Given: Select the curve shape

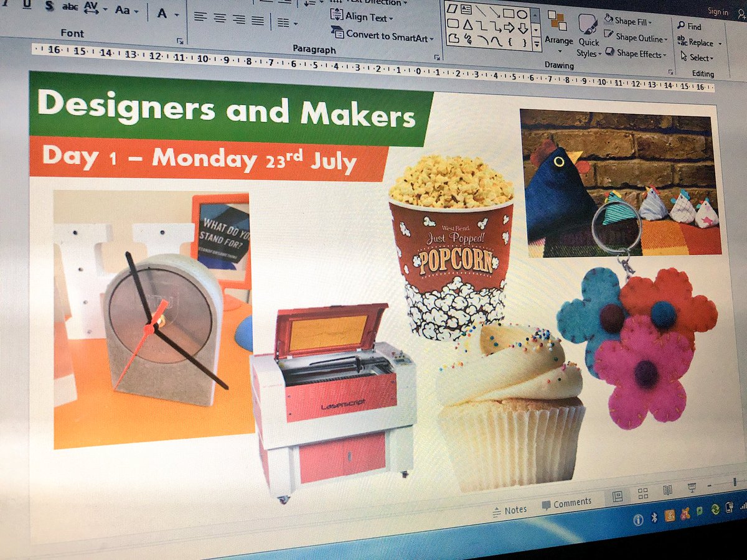Looking at the screenshot, I should click(x=496, y=42).
